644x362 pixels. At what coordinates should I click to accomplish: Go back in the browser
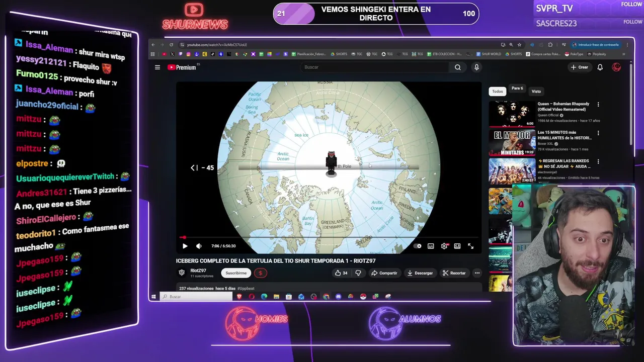click(x=153, y=45)
